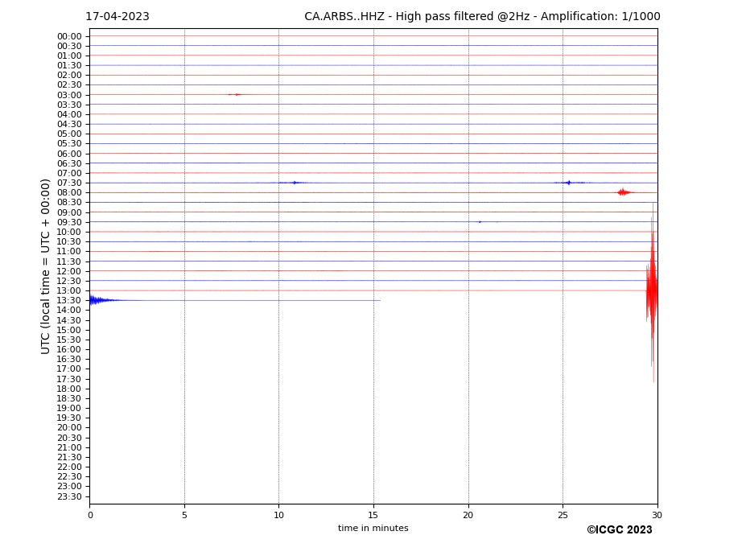
Task: Click the 20:00 time row label
Action: click(x=69, y=428)
